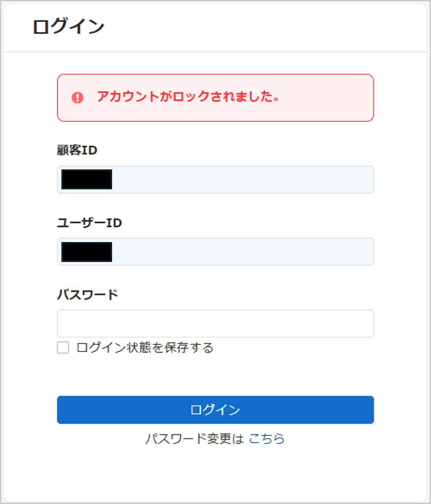Focus the ユーザーID input field

coord(216,252)
